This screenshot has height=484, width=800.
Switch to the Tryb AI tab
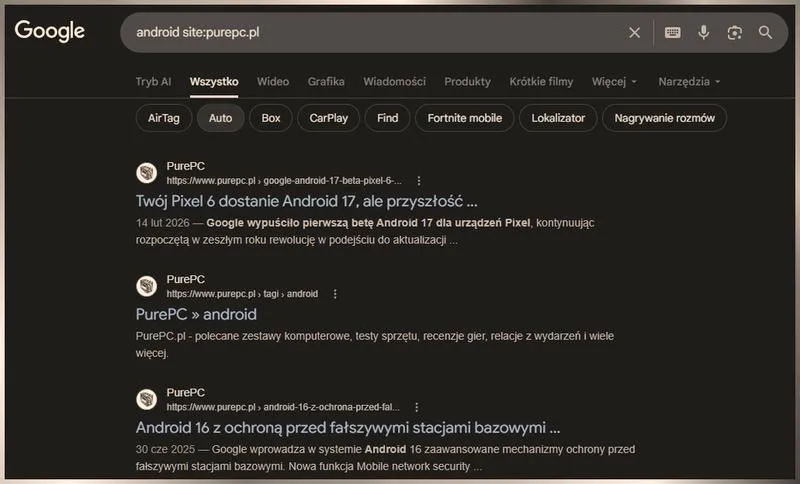[153, 82]
